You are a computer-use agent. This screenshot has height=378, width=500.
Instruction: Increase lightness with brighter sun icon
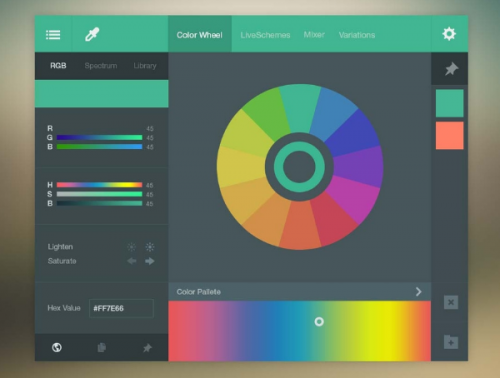click(150, 247)
